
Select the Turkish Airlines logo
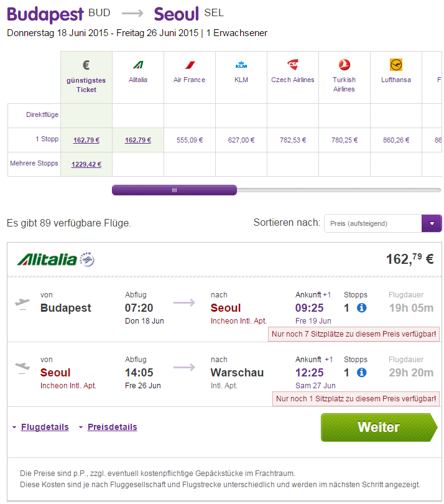click(x=344, y=65)
